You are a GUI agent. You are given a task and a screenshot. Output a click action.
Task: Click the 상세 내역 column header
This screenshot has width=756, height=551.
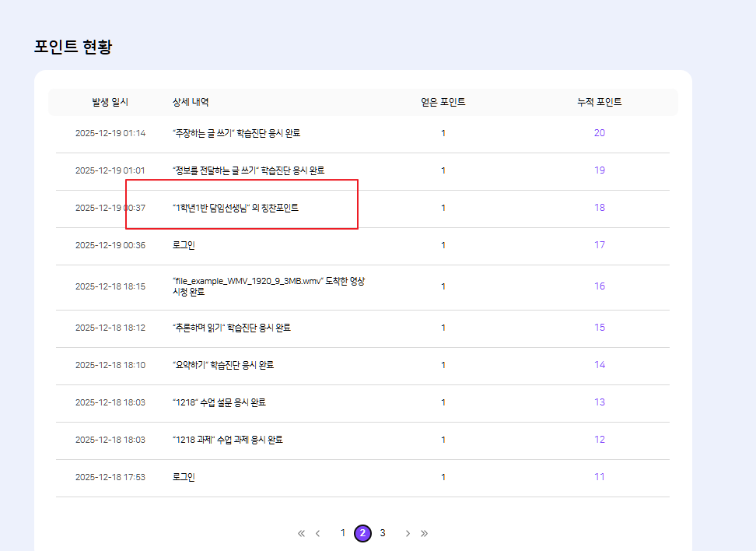(x=191, y=102)
